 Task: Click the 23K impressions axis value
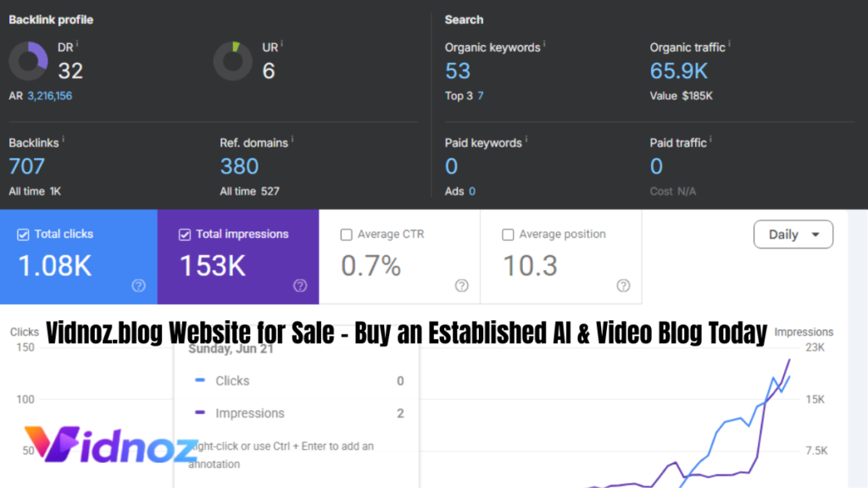click(815, 347)
